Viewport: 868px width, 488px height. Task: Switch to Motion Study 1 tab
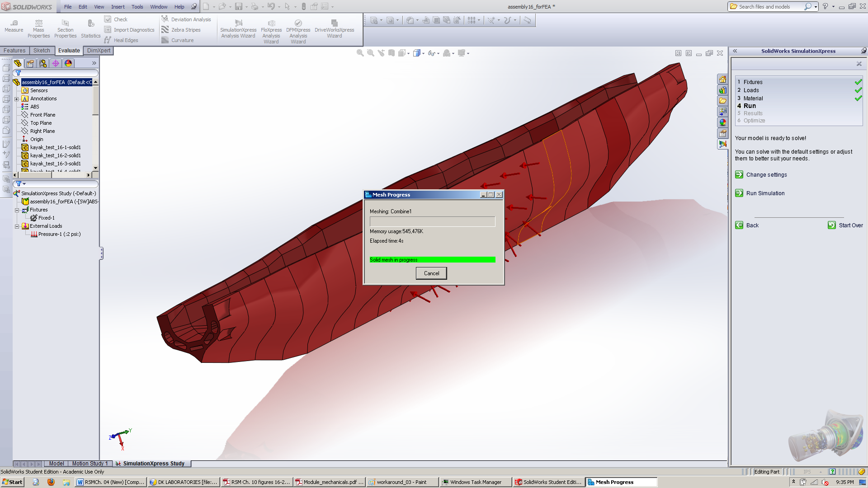(x=90, y=464)
